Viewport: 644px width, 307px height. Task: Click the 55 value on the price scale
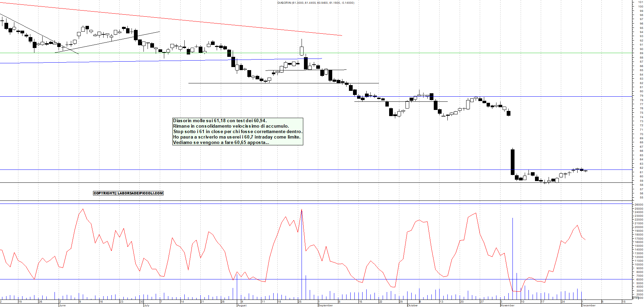click(x=641, y=197)
